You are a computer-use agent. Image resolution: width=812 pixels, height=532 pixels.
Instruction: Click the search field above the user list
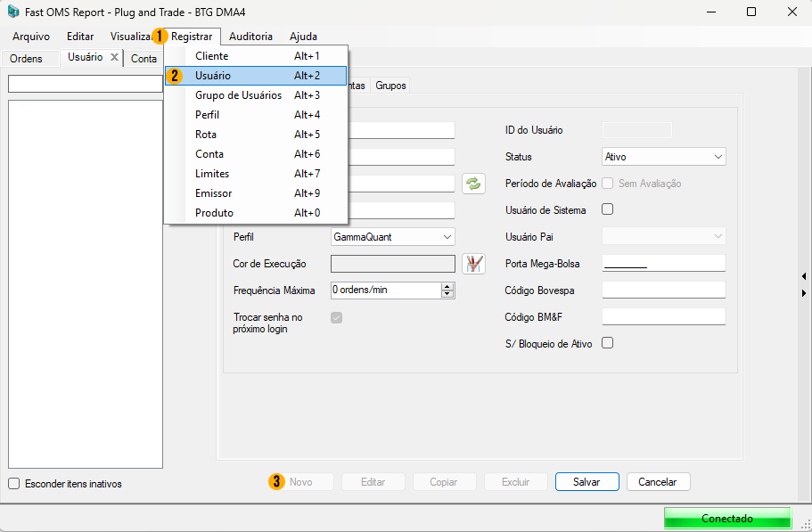click(86, 84)
